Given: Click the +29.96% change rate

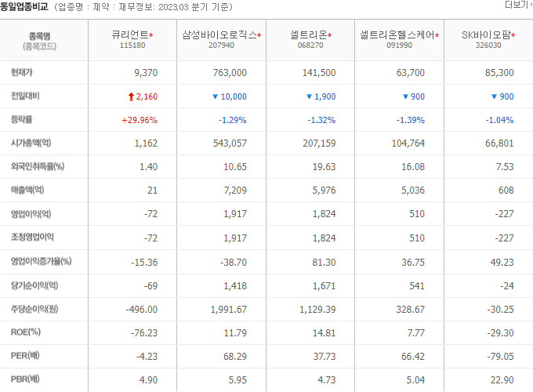Looking at the screenshot, I should point(140,120).
